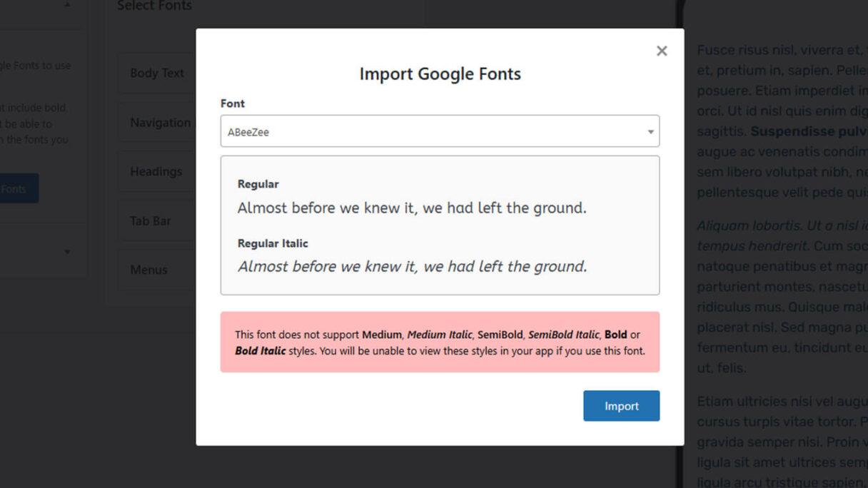Image resolution: width=868 pixels, height=488 pixels.
Task: Click the pink unsupported styles warning banner
Action: (440, 342)
